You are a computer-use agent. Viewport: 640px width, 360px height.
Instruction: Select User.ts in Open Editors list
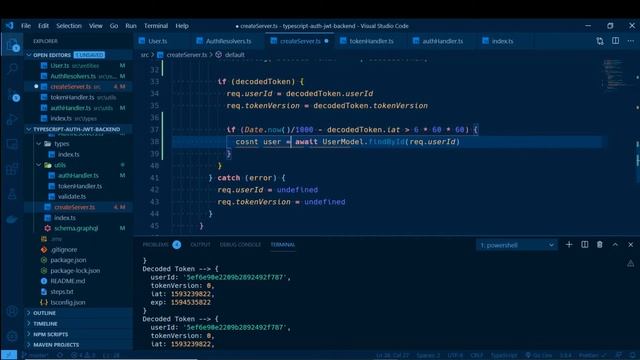(78, 65)
